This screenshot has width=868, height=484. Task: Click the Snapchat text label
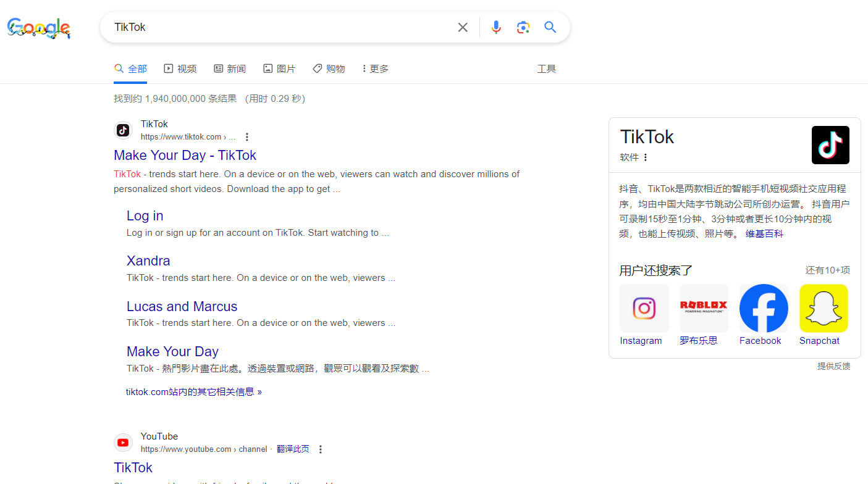pos(819,341)
